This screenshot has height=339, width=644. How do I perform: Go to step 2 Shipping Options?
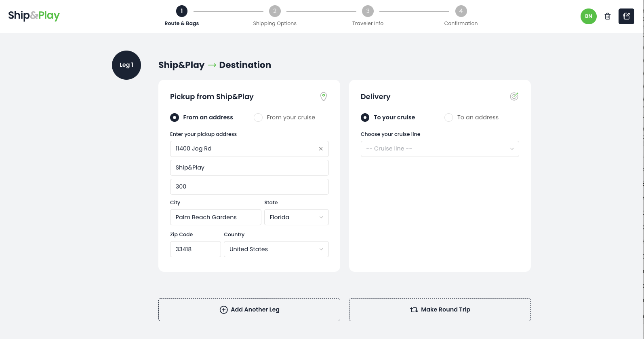tap(275, 16)
